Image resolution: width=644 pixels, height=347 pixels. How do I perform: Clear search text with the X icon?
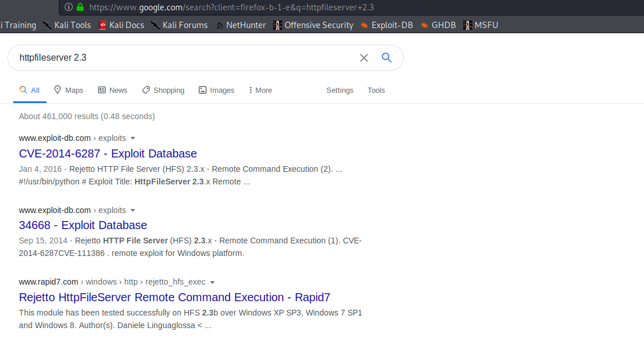pos(364,58)
